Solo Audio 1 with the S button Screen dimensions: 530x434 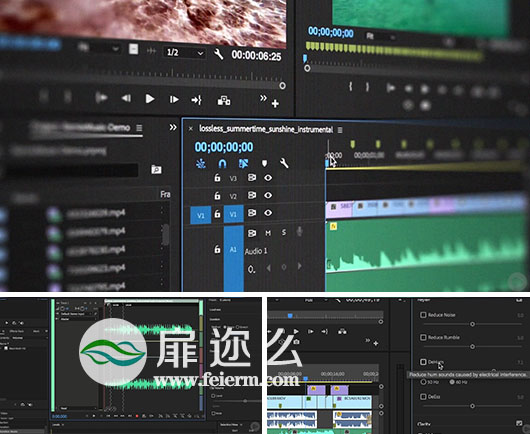(284, 232)
